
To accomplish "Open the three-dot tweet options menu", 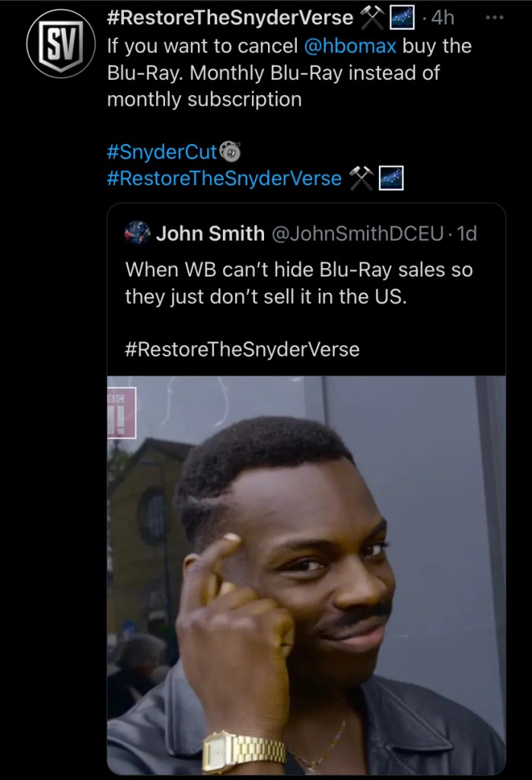I will [x=495, y=18].
